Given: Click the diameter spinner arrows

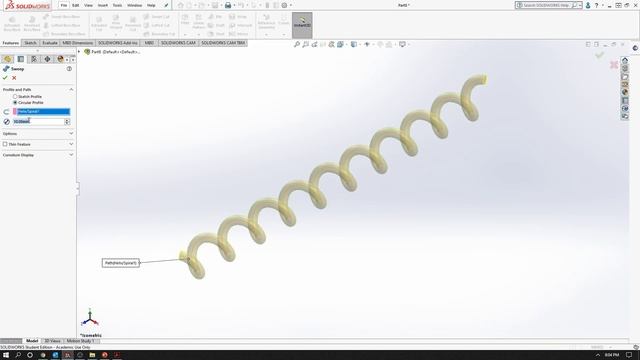Looking at the screenshot, I should [x=67, y=122].
